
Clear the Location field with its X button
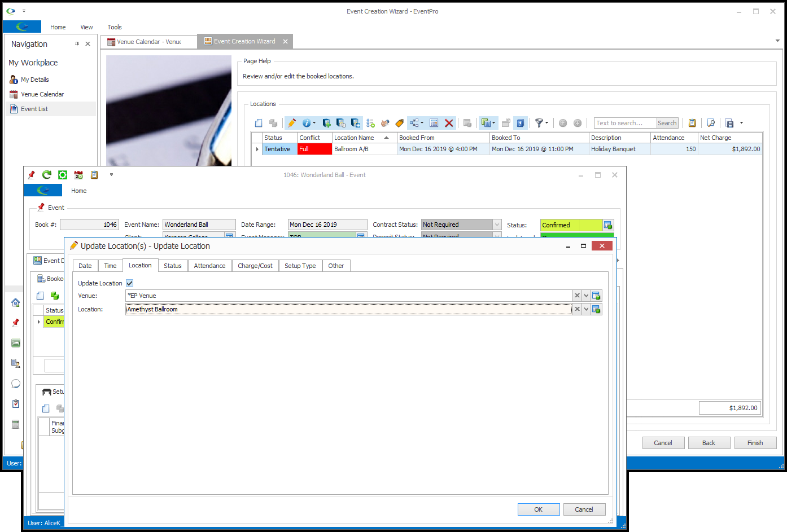pyautogui.click(x=577, y=309)
